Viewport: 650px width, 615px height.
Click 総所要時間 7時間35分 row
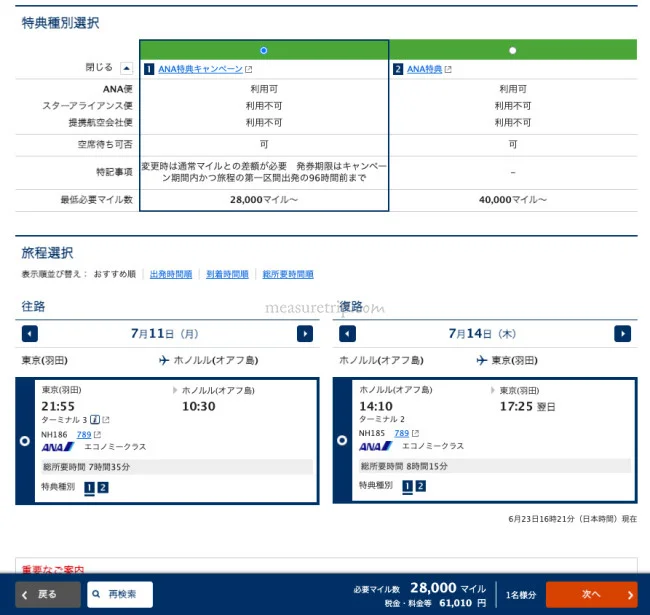(177, 467)
